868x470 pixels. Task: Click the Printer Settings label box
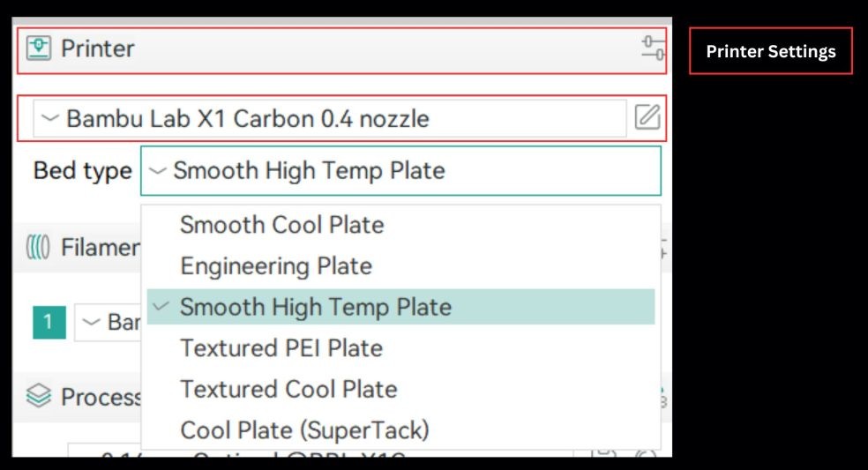[770, 51]
